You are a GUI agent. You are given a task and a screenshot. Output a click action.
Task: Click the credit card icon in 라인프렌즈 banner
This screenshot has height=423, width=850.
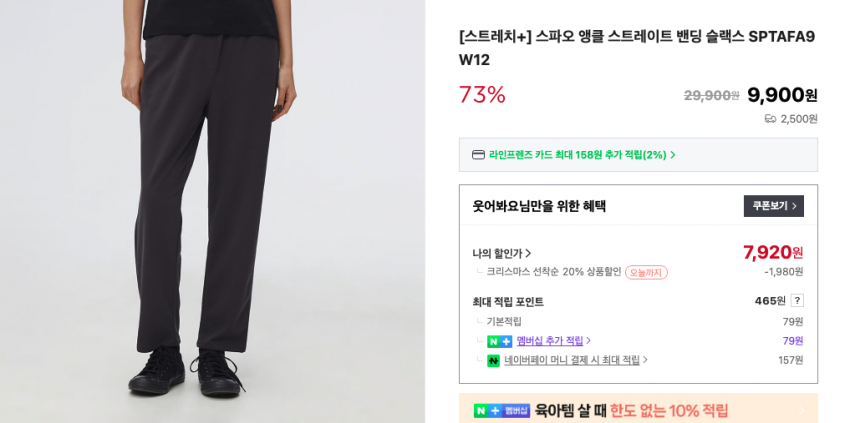tap(478, 155)
